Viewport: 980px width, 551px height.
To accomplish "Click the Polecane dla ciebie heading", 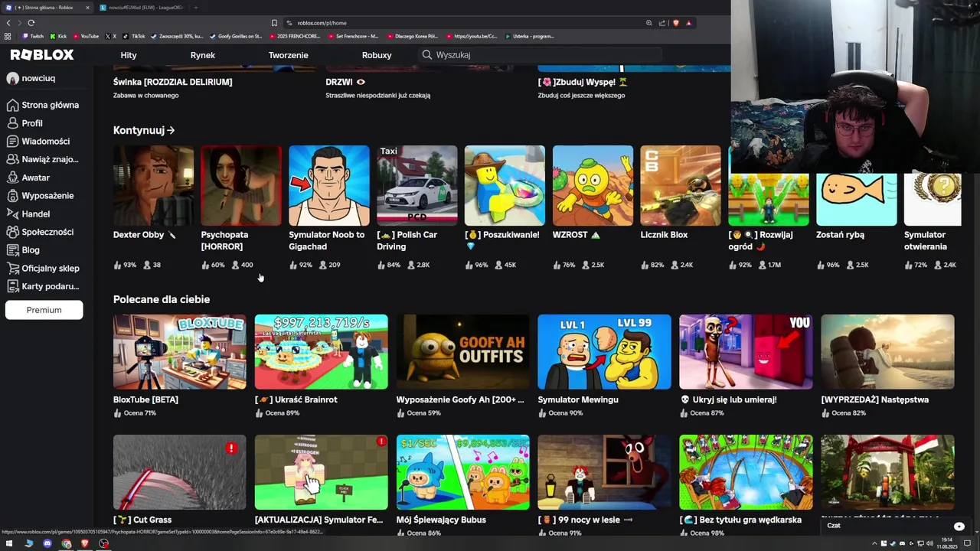I will (x=162, y=299).
